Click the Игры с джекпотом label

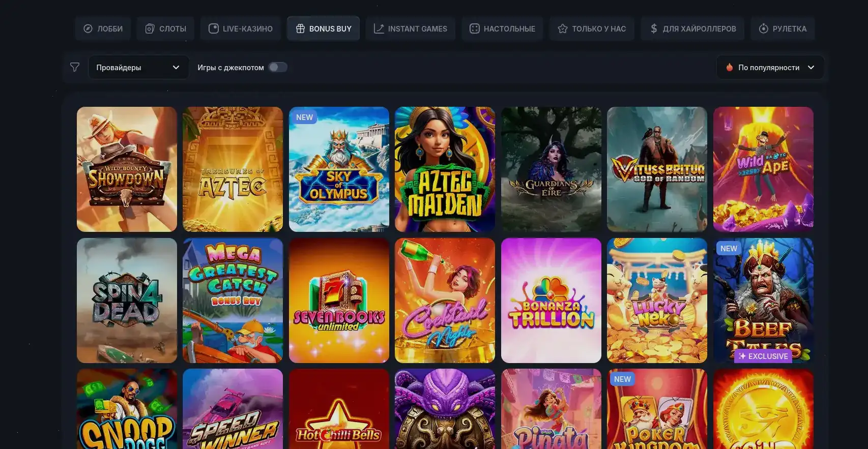point(230,67)
